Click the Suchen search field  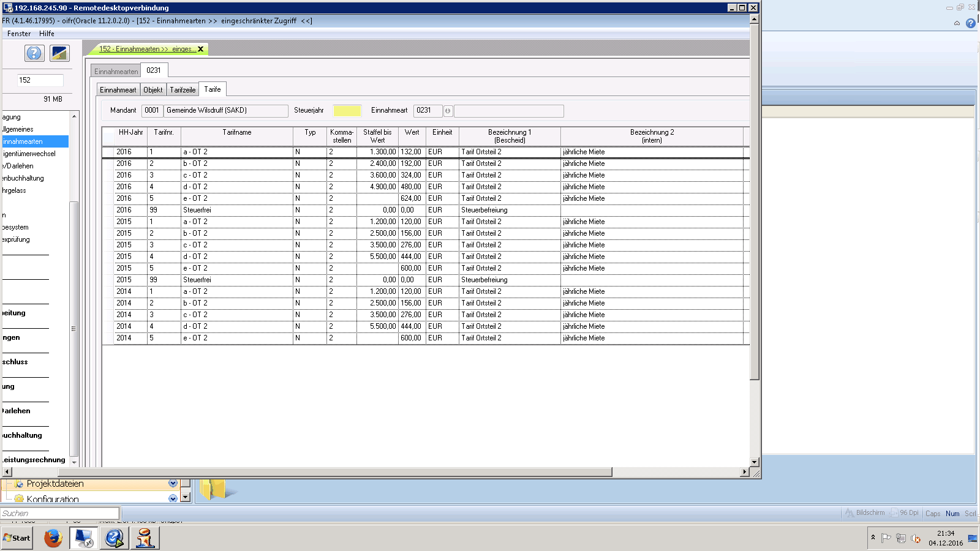pyautogui.click(x=59, y=514)
